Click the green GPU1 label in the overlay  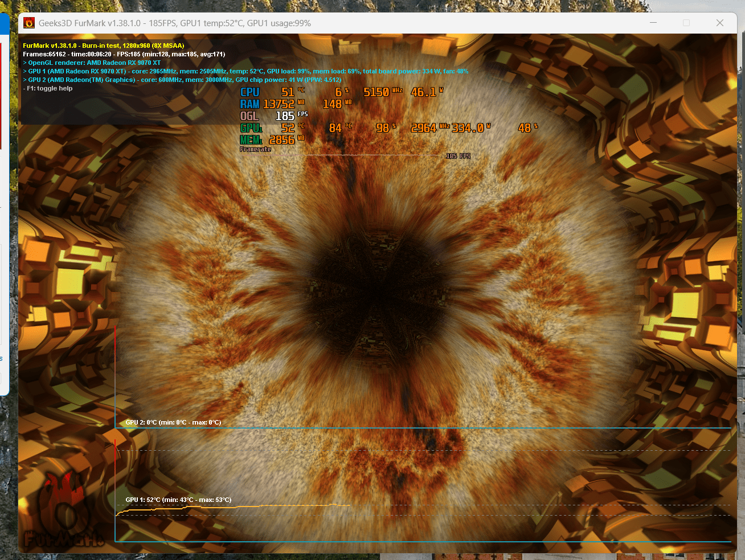[x=251, y=128]
